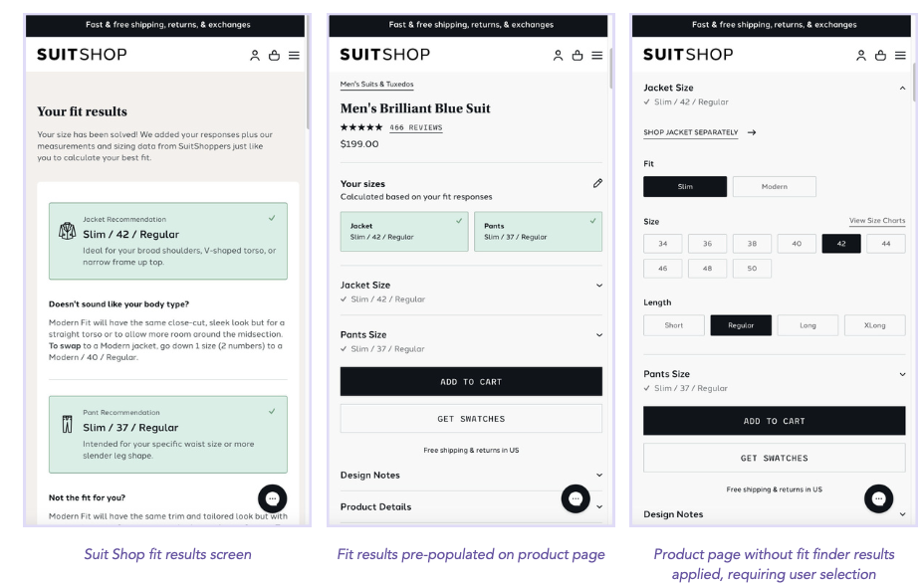Choose jacket size 44
Viewport: 924px width, 585px height.
click(885, 244)
